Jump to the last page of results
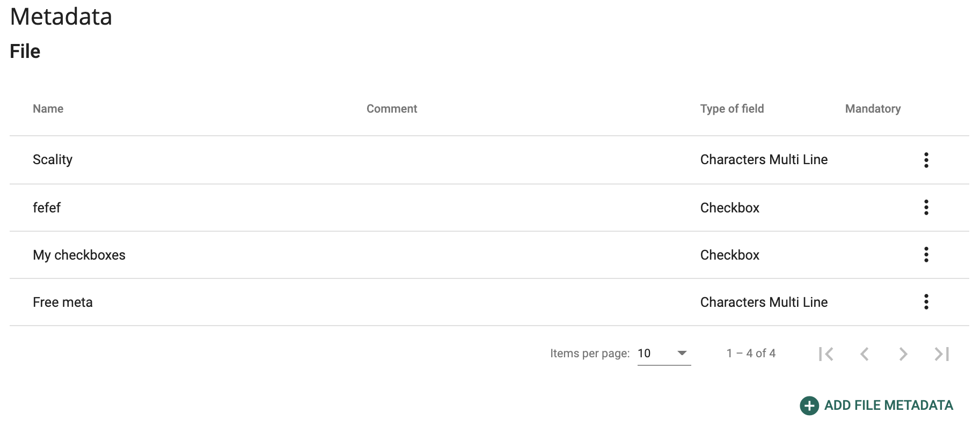The width and height of the screenshot is (980, 427). click(x=942, y=354)
